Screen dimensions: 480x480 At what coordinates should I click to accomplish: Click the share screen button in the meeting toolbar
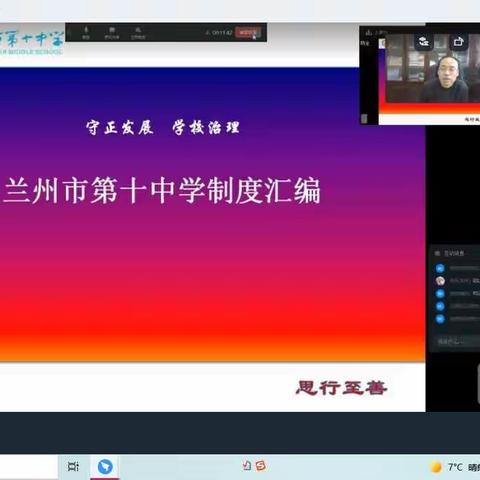138,33
